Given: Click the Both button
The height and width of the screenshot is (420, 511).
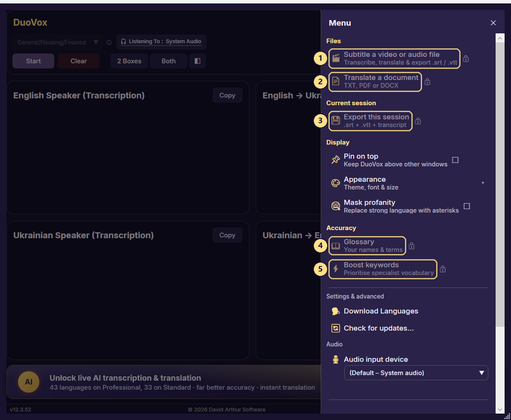Looking at the screenshot, I should 168,61.
